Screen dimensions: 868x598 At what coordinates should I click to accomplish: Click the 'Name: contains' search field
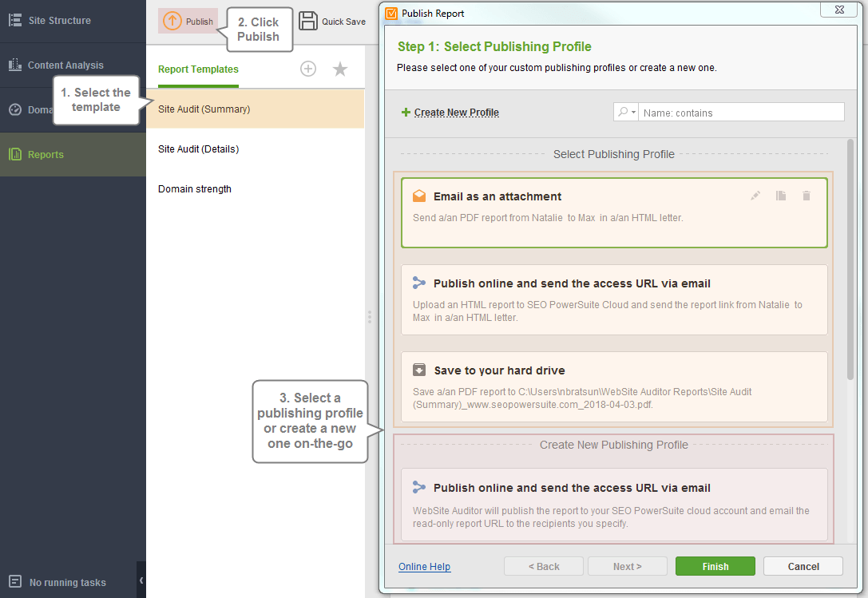pyautogui.click(x=741, y=113)
